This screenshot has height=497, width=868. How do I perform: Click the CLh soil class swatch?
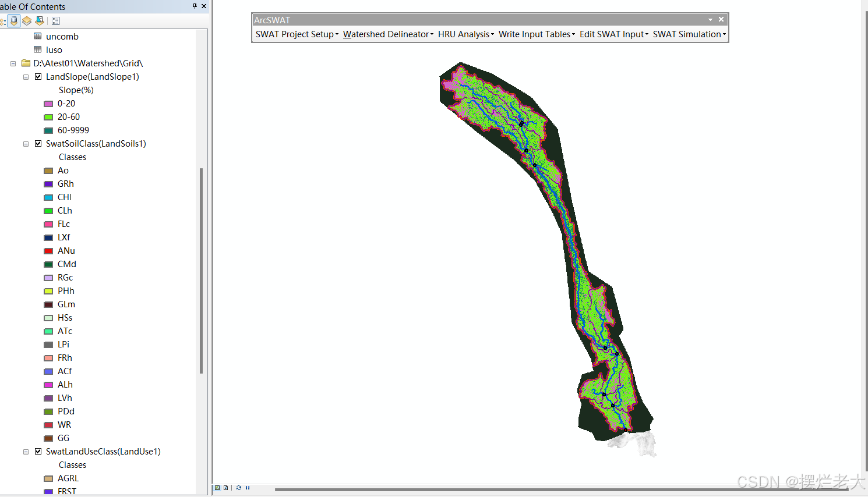48,211
